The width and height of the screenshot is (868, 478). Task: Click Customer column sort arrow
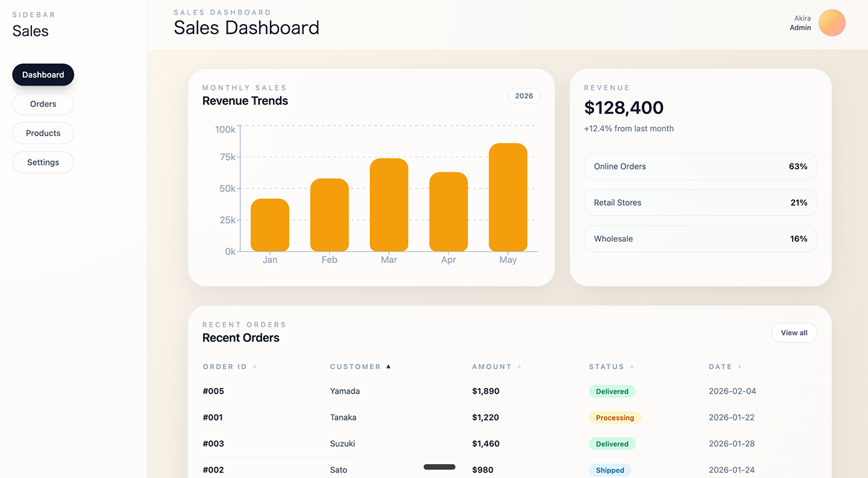pos(389,367)
